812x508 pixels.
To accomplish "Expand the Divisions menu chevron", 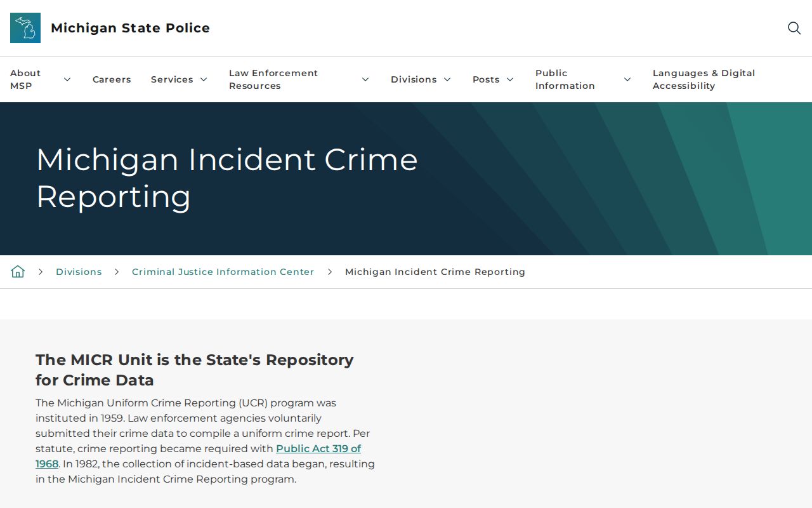I will point(447,79).
